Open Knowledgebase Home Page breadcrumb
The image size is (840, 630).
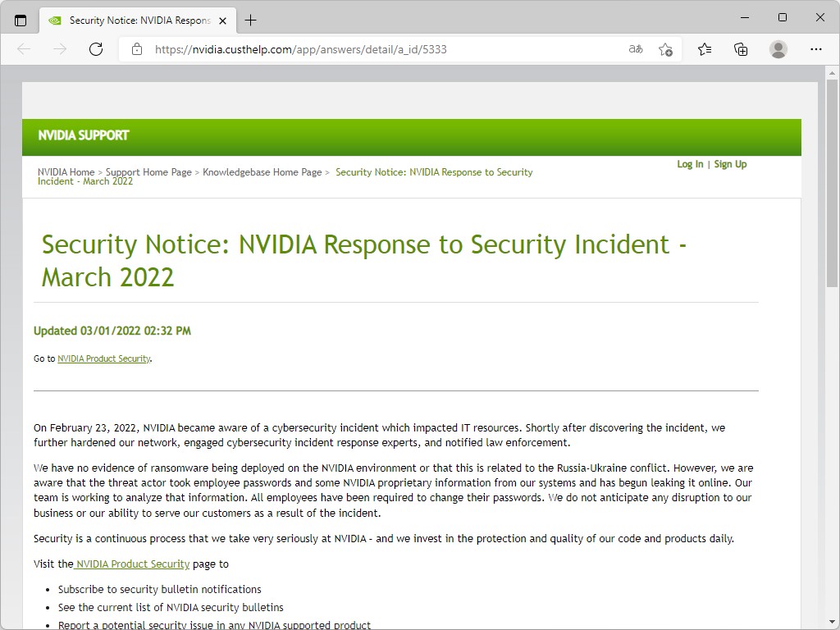tap(262, 172)
